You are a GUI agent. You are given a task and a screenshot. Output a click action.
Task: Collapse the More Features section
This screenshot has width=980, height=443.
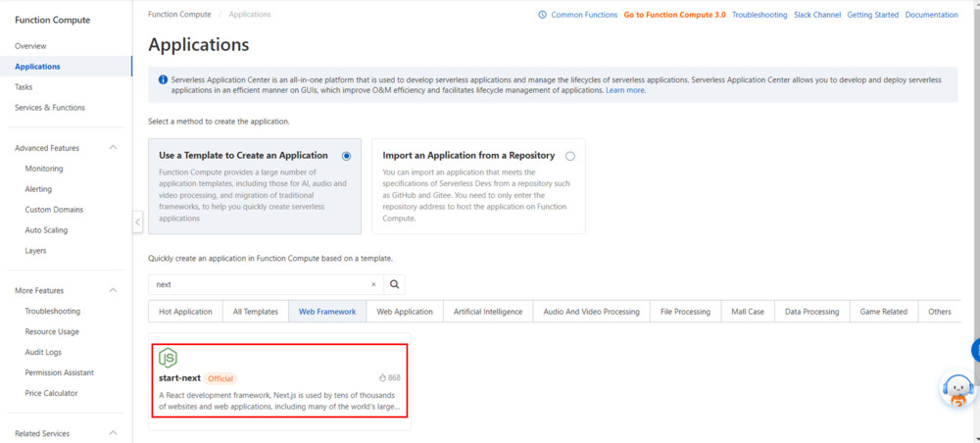pyautogui.click(x=113, y=290)
